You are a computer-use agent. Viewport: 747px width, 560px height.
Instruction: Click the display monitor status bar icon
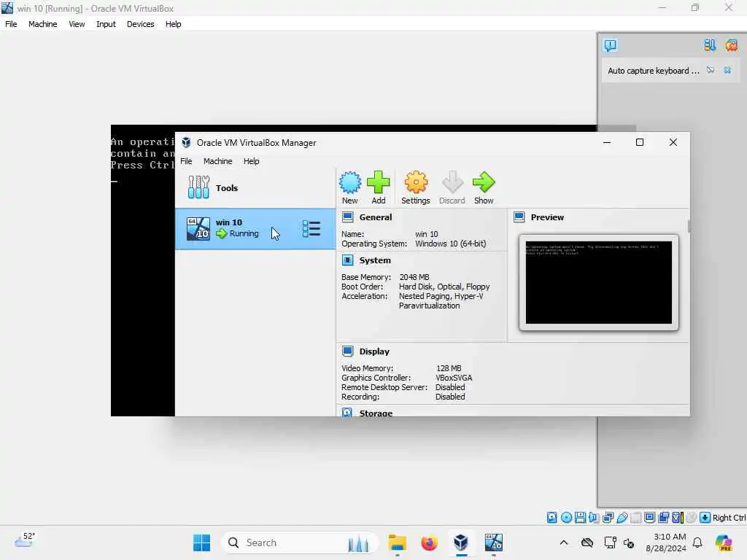(x=649, y=518)
